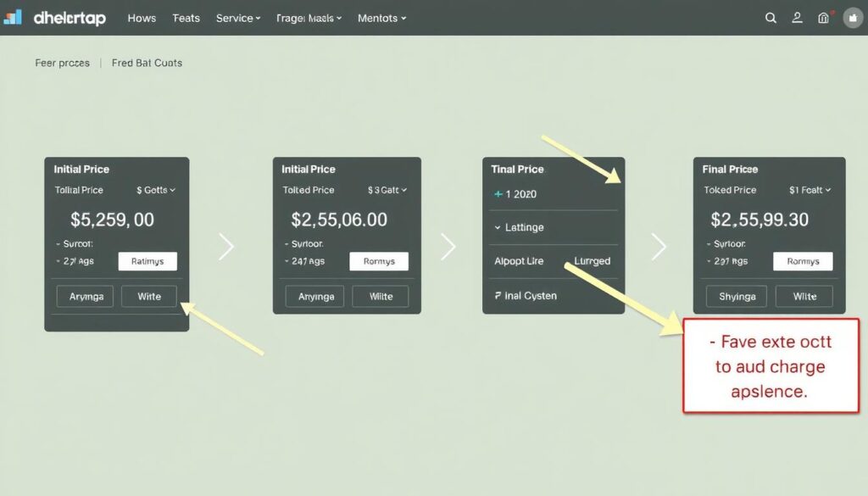Switch to Fred Bat Cuats tab

click(147, 63)
